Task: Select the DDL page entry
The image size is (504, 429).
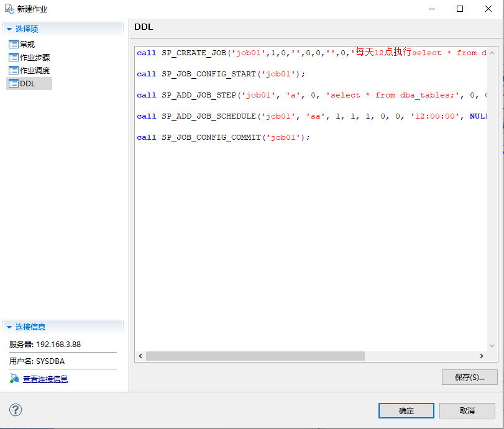Action: point(29,83)
